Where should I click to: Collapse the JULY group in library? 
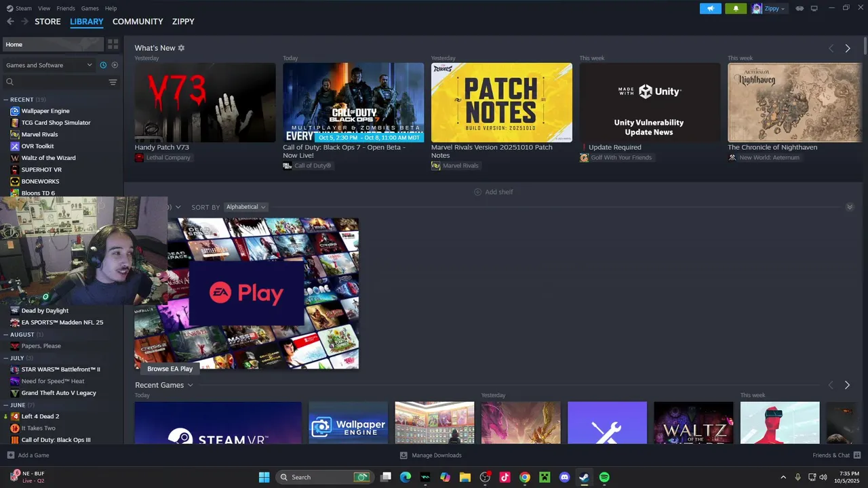click(x=6, y=358)
